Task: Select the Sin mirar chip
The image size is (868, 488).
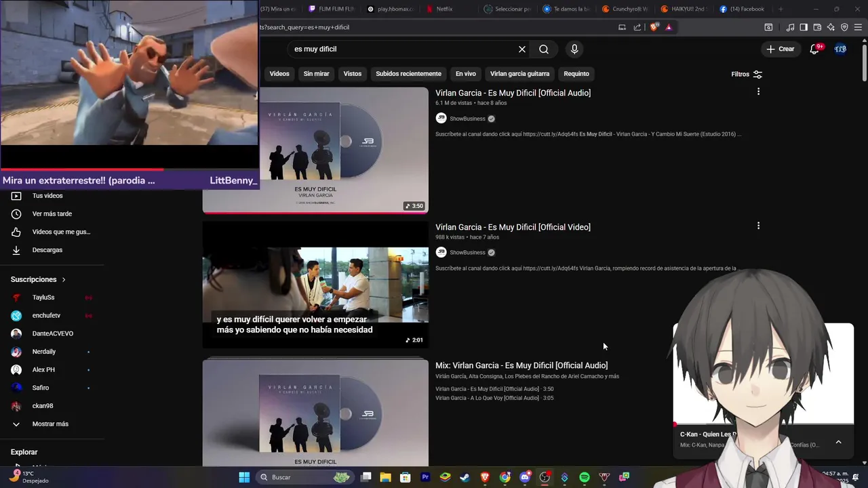Action: click(x=317, y=74)
